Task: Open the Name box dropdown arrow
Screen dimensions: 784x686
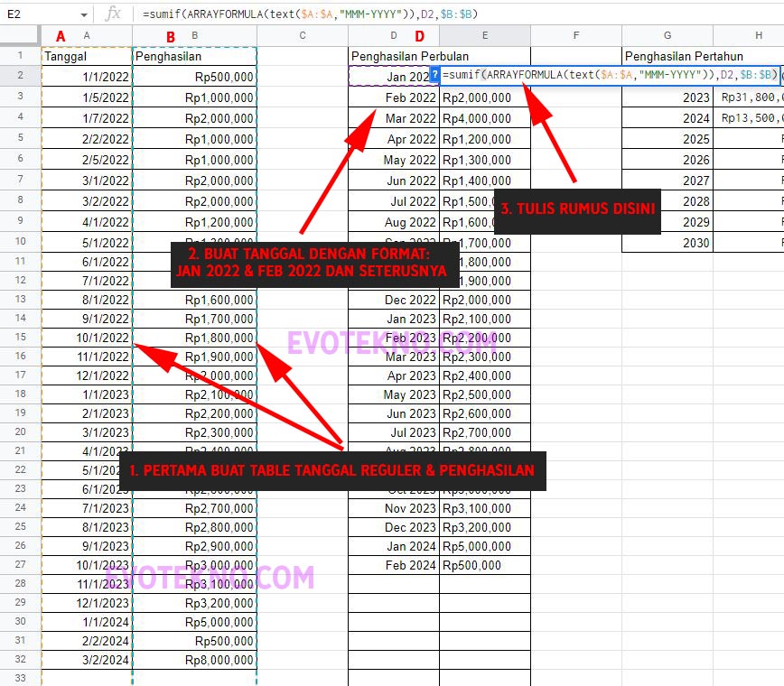Action: 83,15
